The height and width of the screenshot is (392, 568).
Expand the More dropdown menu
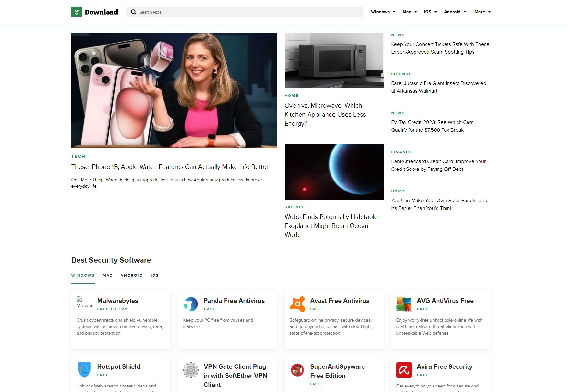(x=483, y=12)
